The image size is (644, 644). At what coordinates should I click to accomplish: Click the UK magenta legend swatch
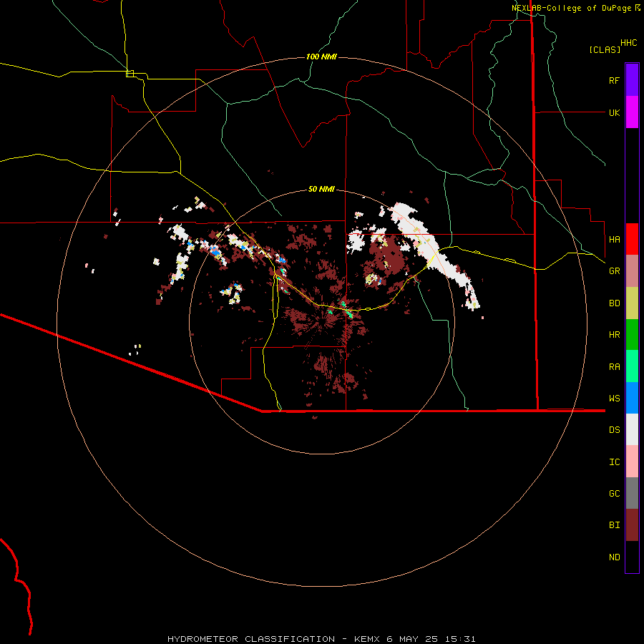click(x=632, y=112)
